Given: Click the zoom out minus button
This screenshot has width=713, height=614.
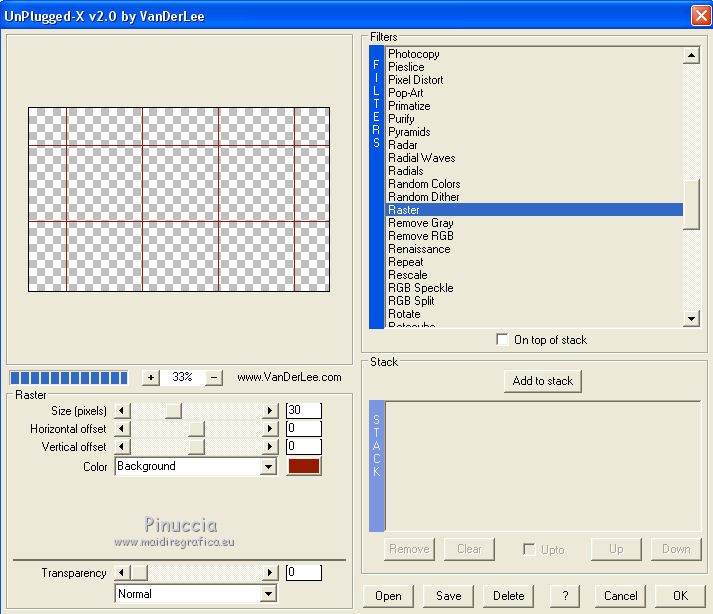Looking at the screenshot, I should point(213,377).
